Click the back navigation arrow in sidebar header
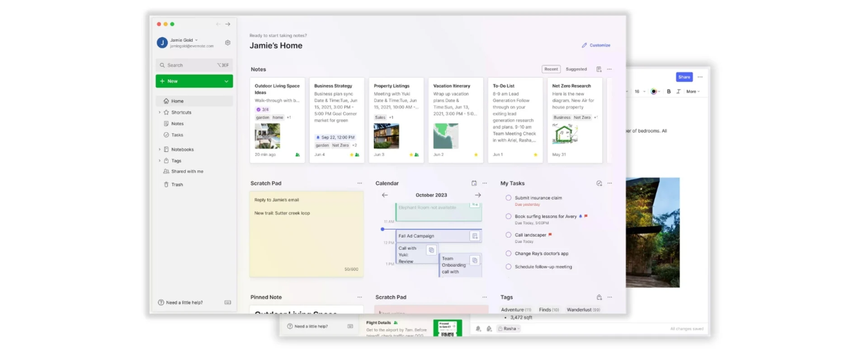The height and width of the screenshot is (357, 868). pos(218,24)
